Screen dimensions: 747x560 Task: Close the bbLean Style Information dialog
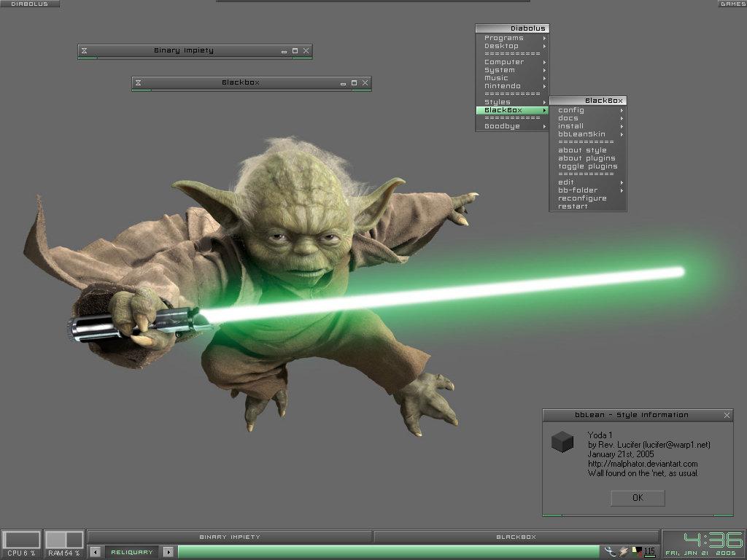(727, 415)
